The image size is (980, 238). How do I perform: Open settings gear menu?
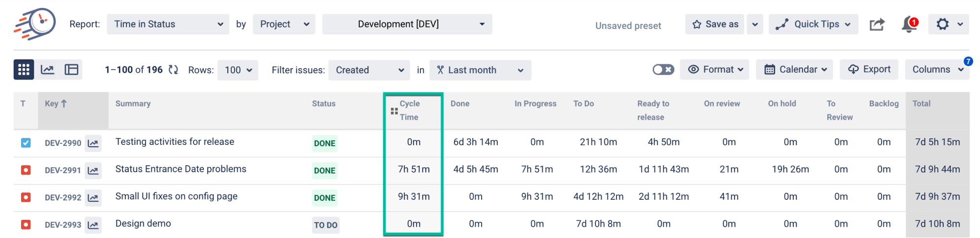(x=949, y=24)
